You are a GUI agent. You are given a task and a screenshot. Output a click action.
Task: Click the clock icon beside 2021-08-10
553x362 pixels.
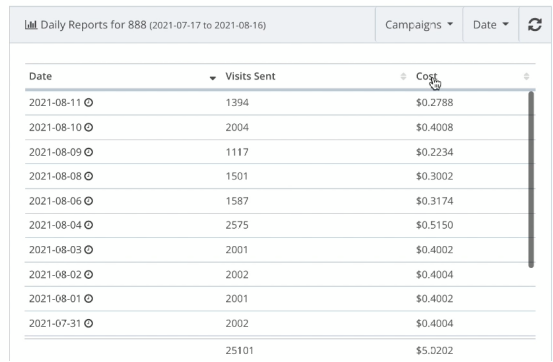point(89,127)
